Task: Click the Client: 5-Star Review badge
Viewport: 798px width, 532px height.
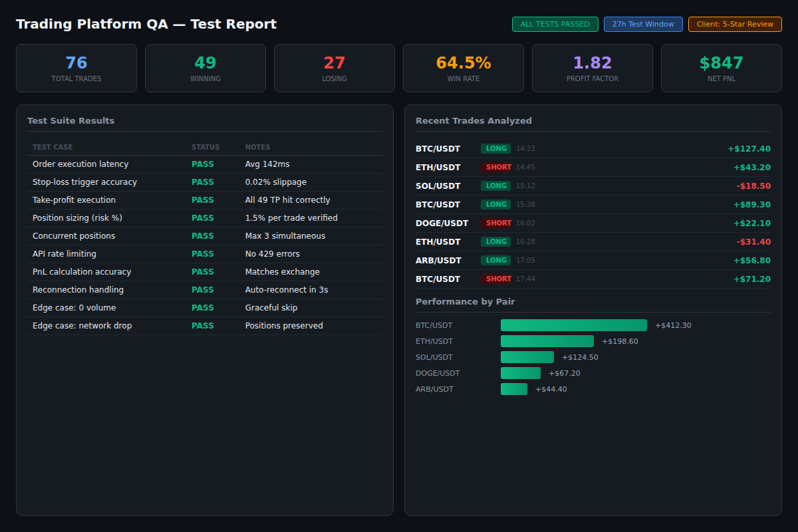Action: (x=735, y=24)
